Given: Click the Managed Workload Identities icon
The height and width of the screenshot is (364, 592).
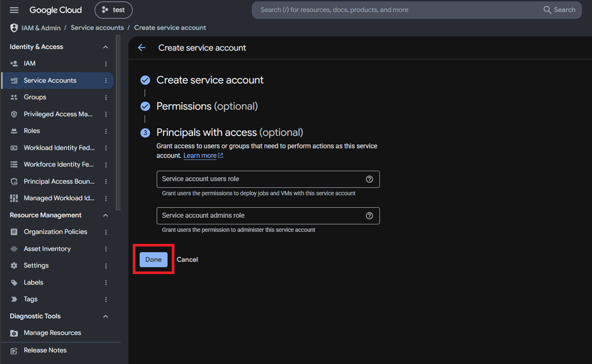Looking at the screenshot, I should pyautogui.click(x=14, y=198).
